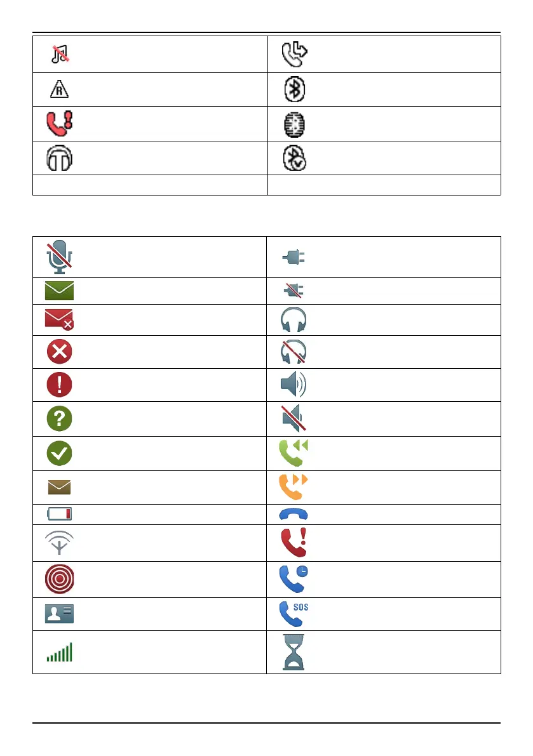The width and height of the screenshot is (533, 756).
Task: Select the crossed-out power plug icon
Action: (x=293, y=291)
